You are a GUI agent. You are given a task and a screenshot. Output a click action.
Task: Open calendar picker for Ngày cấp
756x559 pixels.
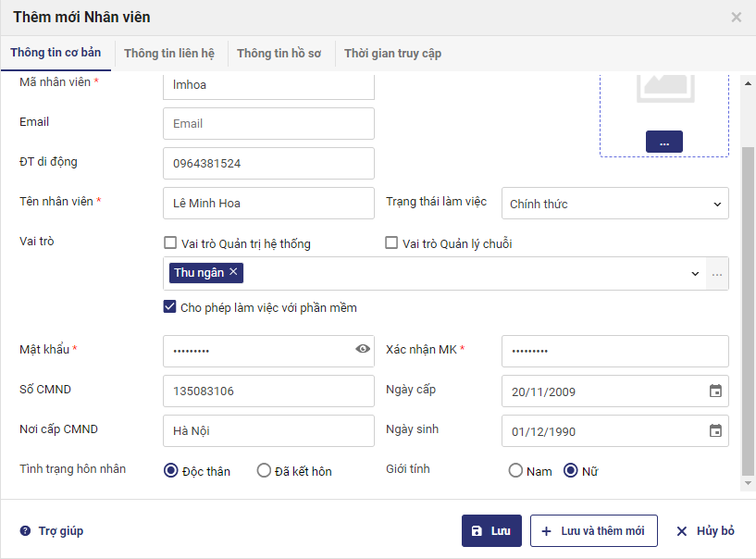[715, 391]
